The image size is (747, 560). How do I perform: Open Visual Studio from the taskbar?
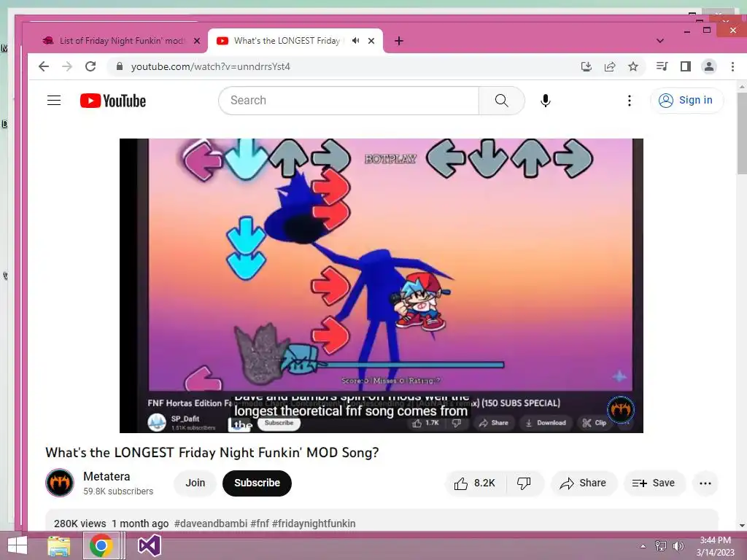[x=149, y=545]
